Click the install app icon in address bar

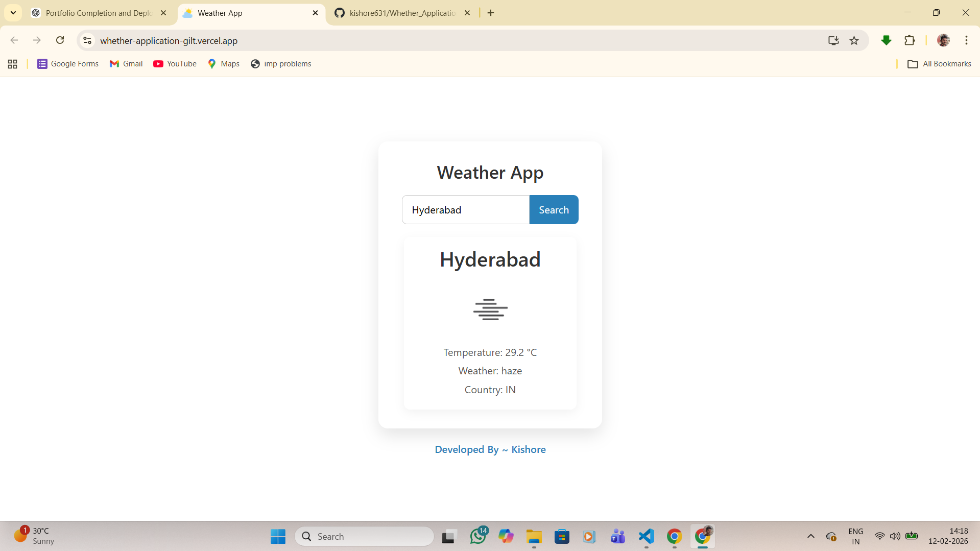tap(833, 40)
